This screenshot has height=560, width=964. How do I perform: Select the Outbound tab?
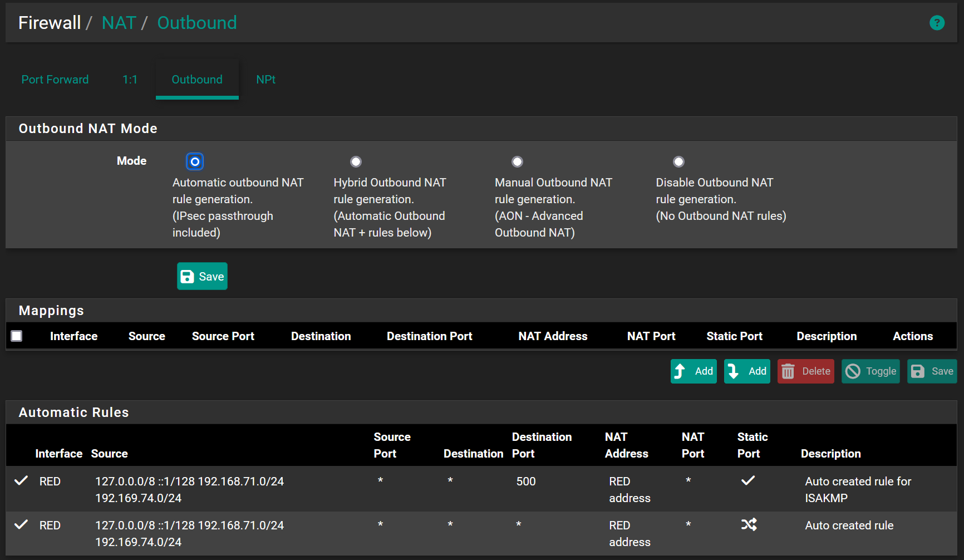[197, 80]
